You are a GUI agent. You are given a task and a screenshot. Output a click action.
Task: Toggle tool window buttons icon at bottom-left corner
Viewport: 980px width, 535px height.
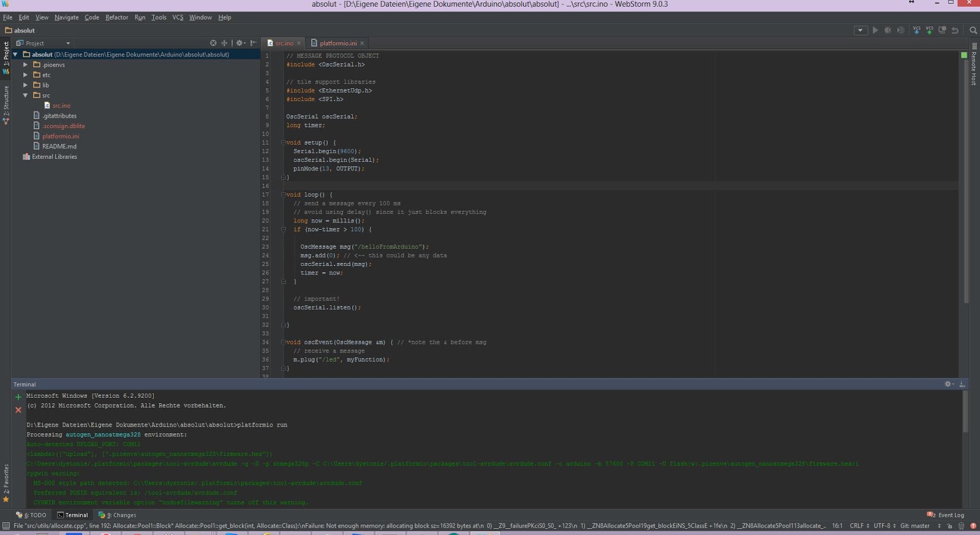(x=6, y=526)
